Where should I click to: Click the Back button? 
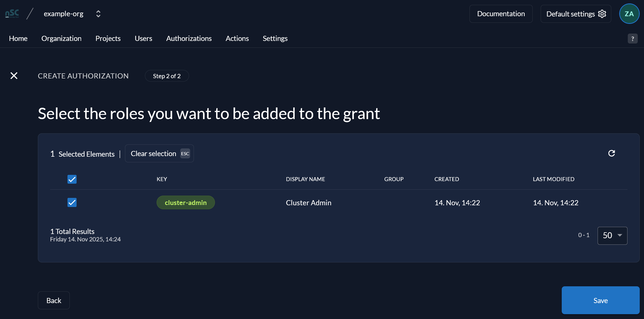(54, 300)
